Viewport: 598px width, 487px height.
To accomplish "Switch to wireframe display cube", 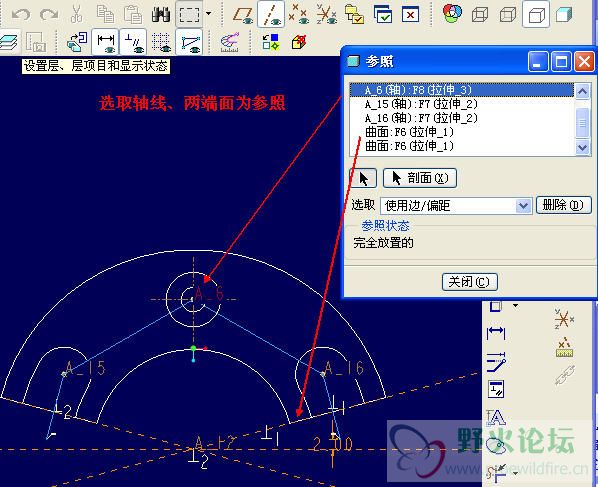I will 480,14.
